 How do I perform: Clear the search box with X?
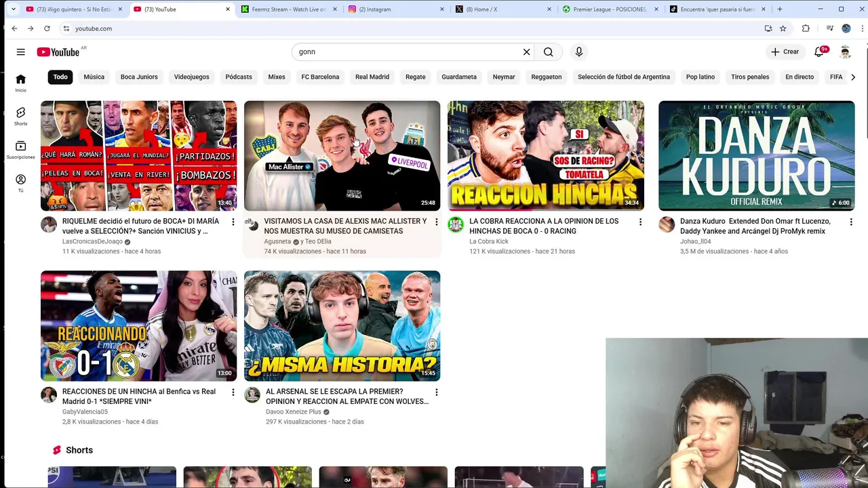pyautogui.click(x=526, y=52)
